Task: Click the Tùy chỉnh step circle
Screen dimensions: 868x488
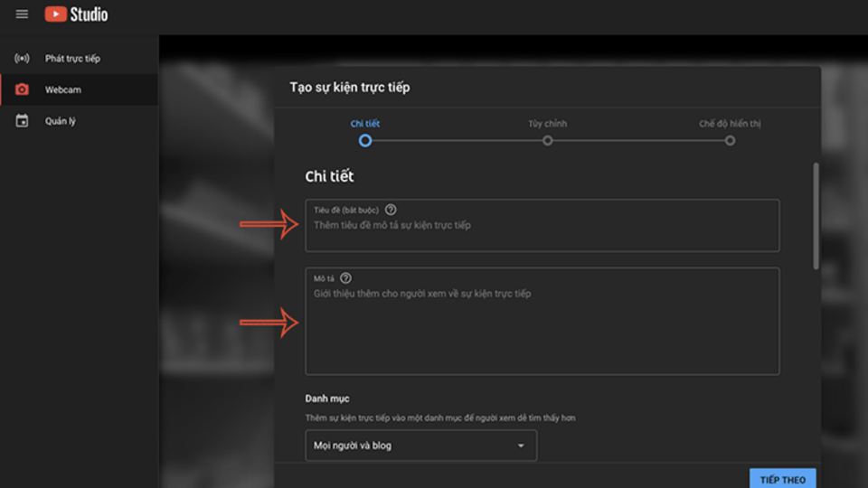Action: tap(548, 141)
